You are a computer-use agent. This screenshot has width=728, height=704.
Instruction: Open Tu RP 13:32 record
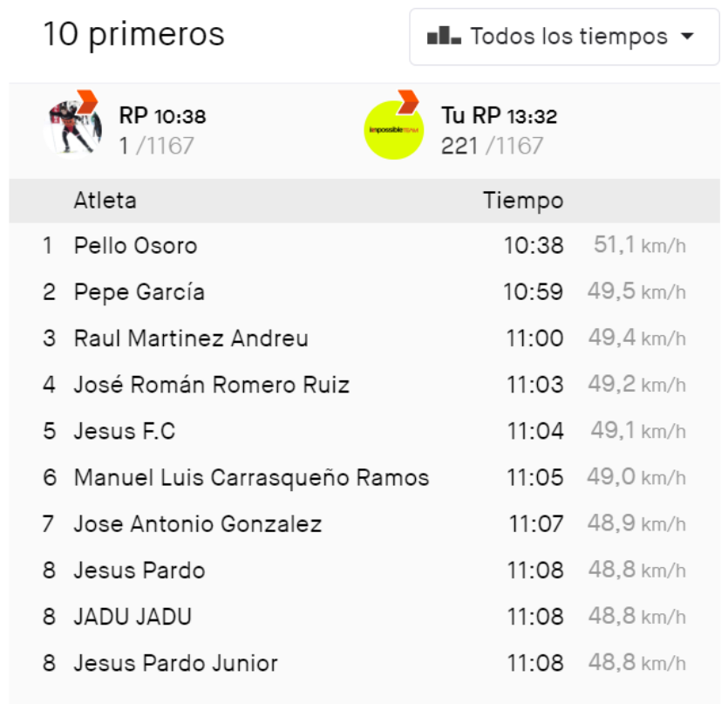[x=499, y=116]
